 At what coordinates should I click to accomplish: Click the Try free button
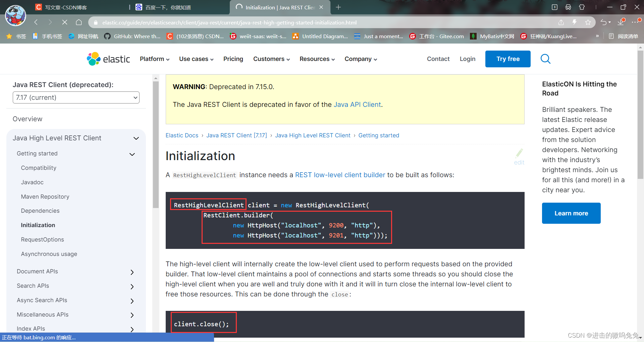(x=508, y=59)
